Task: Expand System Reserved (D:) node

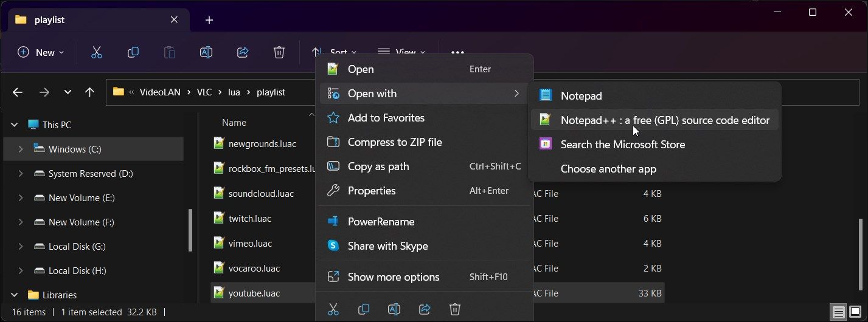Action: click(21, 173)
